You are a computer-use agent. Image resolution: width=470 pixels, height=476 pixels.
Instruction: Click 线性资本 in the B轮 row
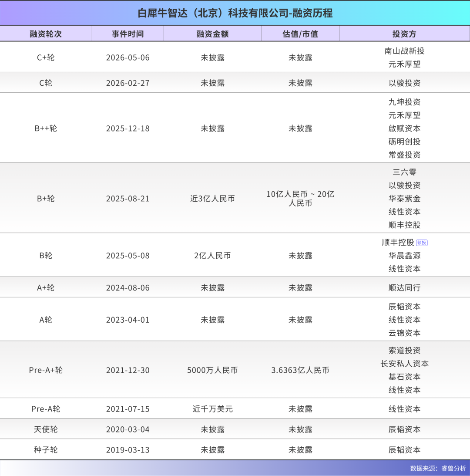(404, 269)
